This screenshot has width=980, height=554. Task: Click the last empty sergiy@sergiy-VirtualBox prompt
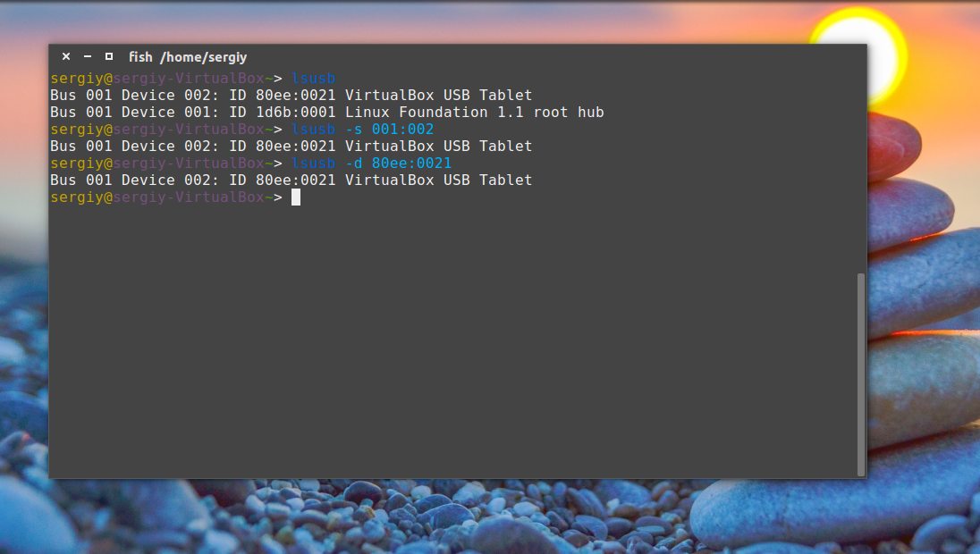click(x=166, y=197)
